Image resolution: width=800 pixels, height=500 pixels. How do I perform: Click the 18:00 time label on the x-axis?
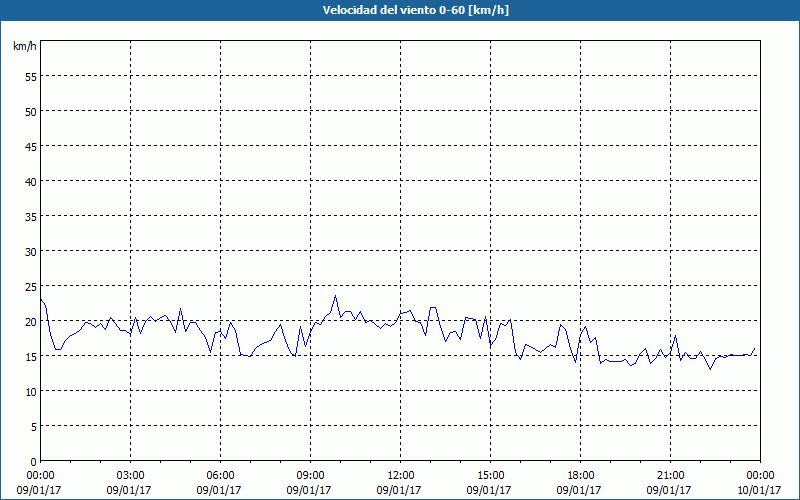coord(580,476)
